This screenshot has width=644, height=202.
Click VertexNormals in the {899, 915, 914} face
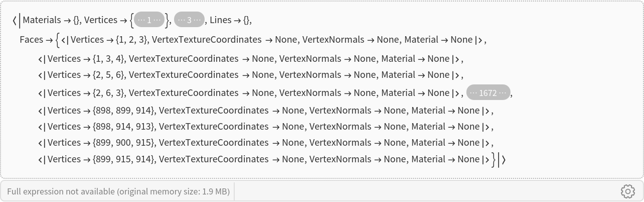click(x=340, y=159)
